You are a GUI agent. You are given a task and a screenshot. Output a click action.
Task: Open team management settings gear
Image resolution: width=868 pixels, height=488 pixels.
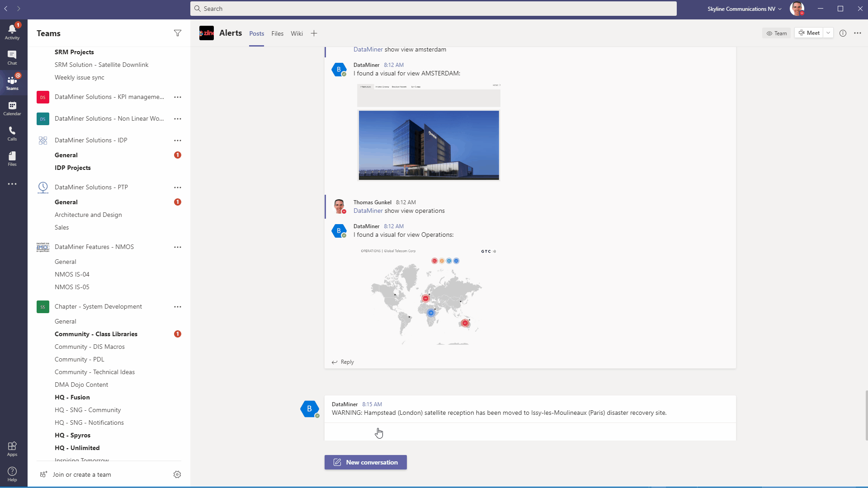tap(177, 474)
